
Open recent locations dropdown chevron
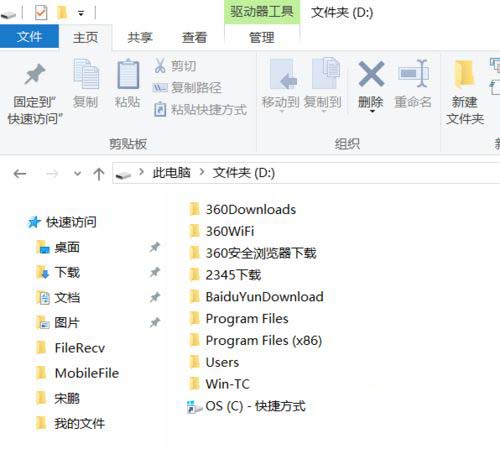click(77, 173)
